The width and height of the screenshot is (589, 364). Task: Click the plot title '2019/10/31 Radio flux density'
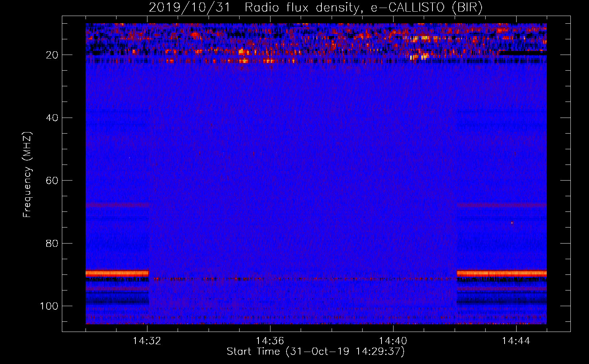point(316,8)
